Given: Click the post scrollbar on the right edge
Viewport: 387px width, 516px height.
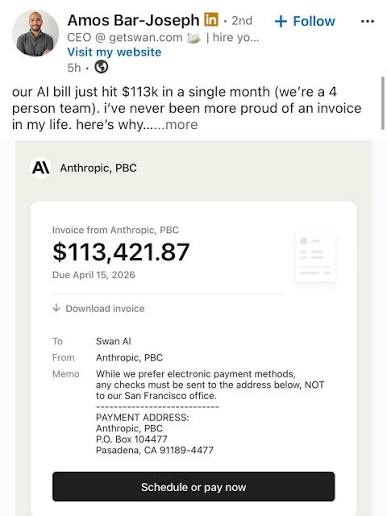Looking at the screenshot, I should tap(383, 103).
